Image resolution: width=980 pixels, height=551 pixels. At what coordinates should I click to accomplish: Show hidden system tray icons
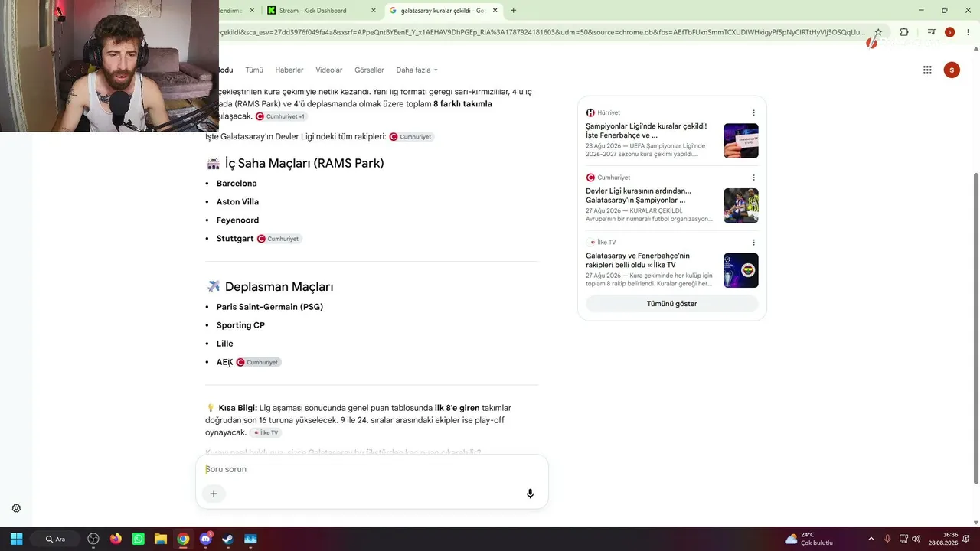[871, 539]
